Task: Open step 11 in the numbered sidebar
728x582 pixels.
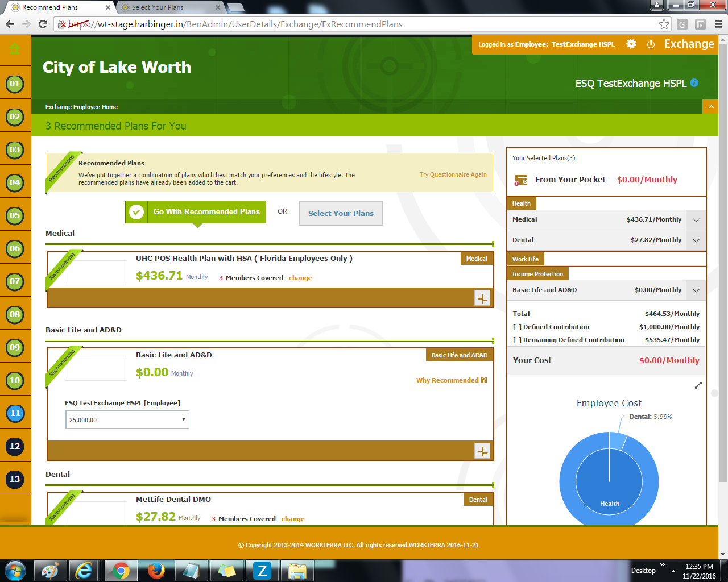Action: (15, 413)
